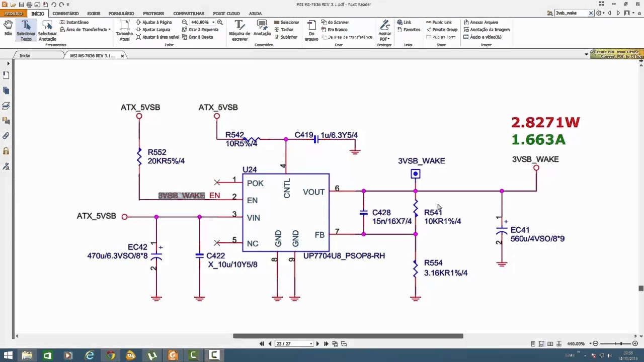The width and height of the screenshot is (644, 362).
Task: Click Anotação da Imagem
Action: 487,30
